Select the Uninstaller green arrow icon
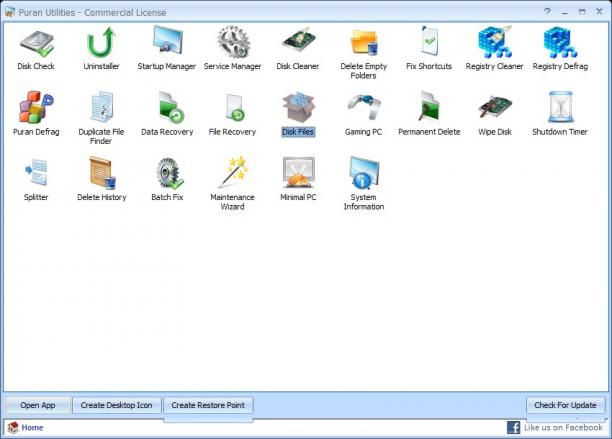 (x=101, y=42)
